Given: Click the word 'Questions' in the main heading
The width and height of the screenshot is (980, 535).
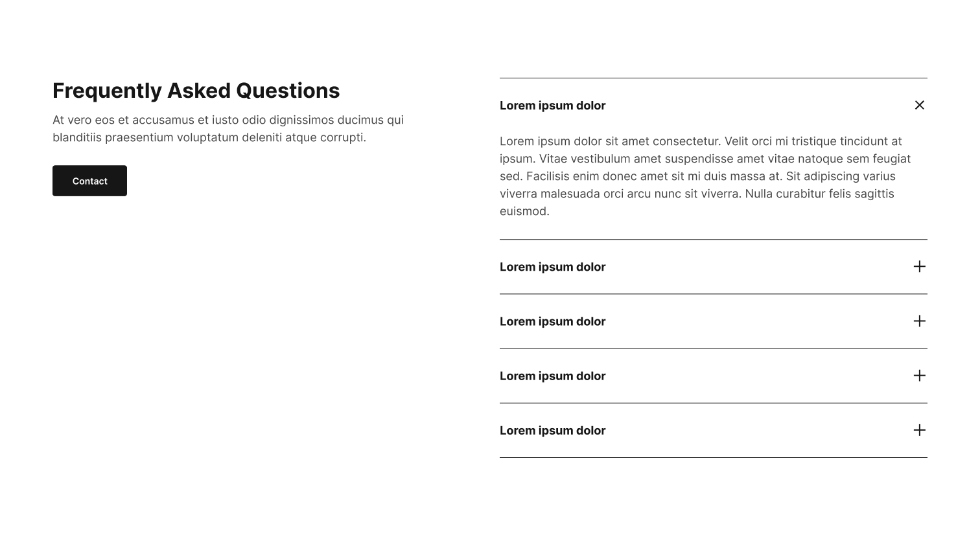Looking at the screenshot, I should pyautogui.click(x=288, y=91).
